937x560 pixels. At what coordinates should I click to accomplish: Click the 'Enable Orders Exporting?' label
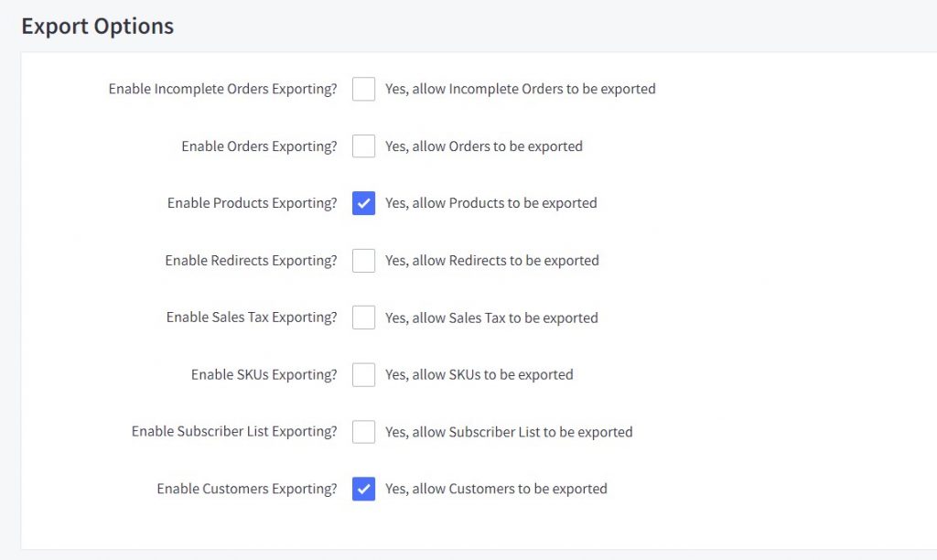[258, 145]
